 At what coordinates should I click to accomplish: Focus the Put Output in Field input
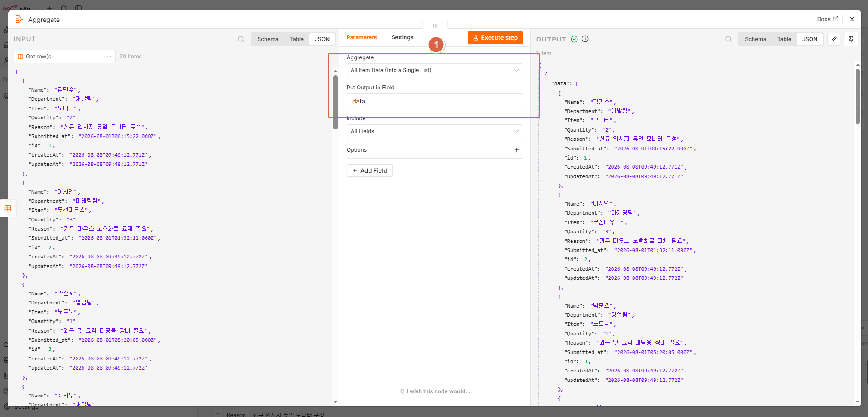tap(435, 101)
